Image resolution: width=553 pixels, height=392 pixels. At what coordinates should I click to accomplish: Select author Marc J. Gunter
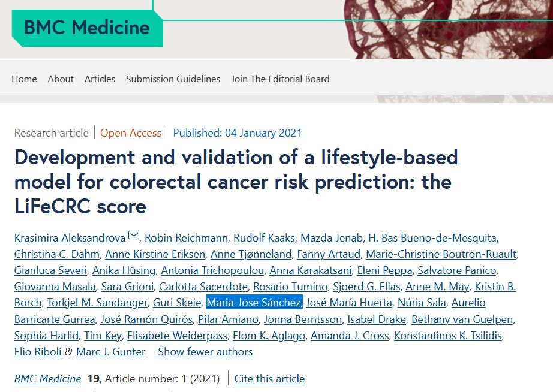pyautogui.click(x=110, y=352)
